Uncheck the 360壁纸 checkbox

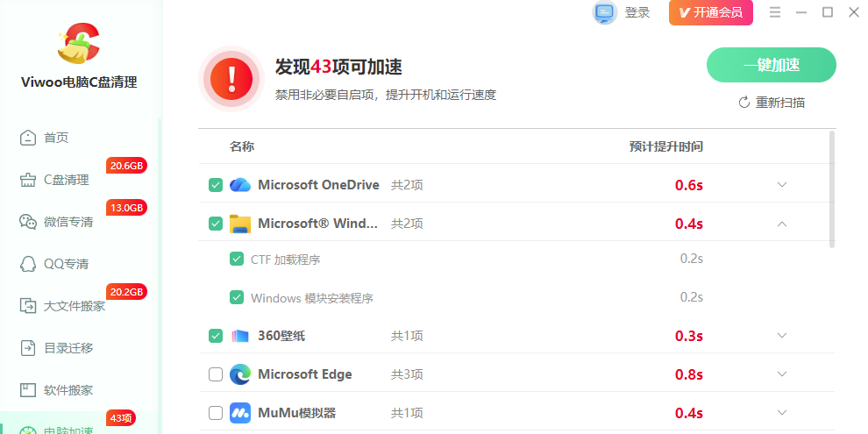point(216,336)
